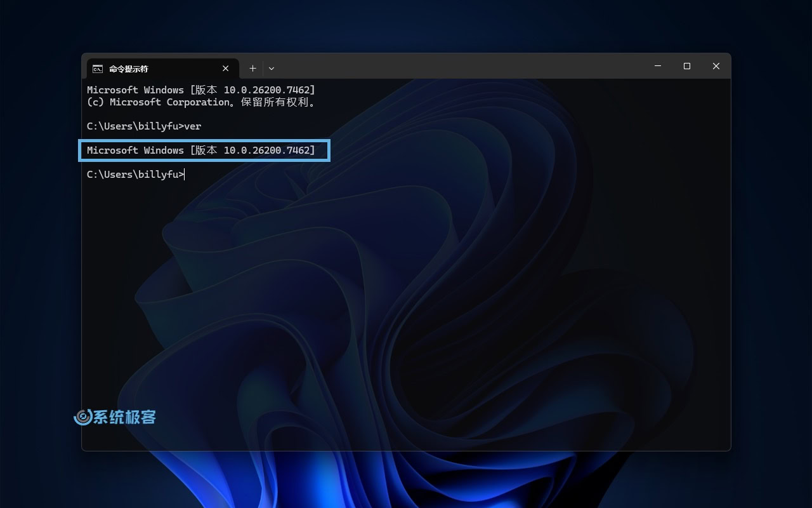Click the Microsoft Corporation copyright line
Screen dimensions: 812x508
coord(200,102)
